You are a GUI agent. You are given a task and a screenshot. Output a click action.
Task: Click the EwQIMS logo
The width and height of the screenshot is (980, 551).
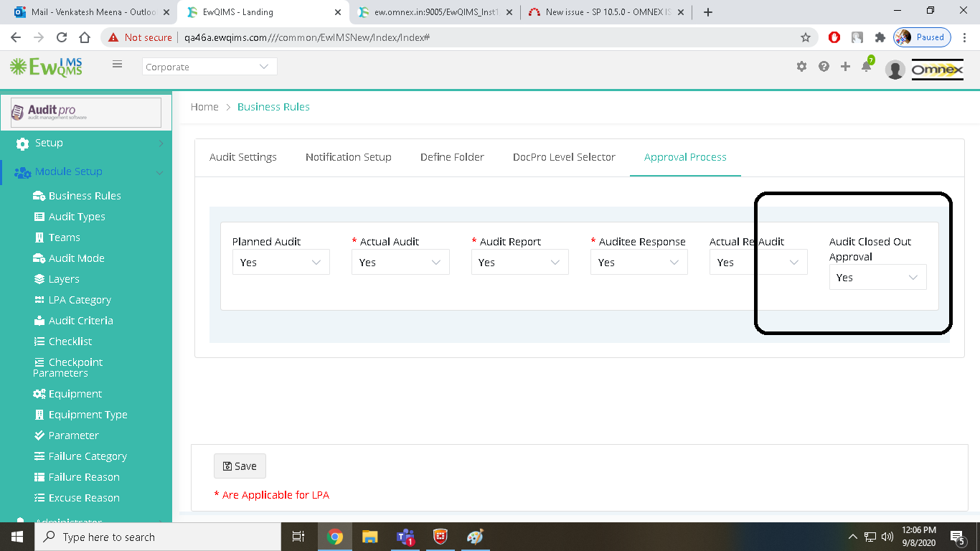click(46, 67)
